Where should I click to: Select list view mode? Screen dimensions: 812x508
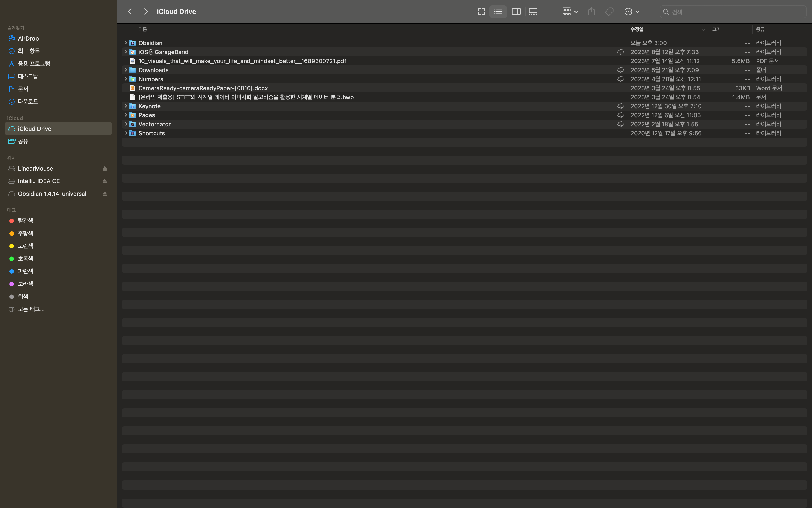click(498, 12)
